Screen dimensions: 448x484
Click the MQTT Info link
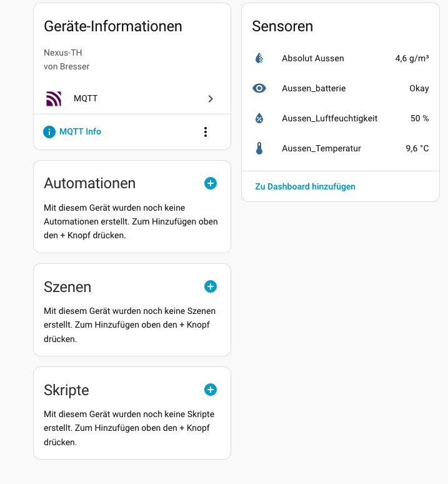80,131
